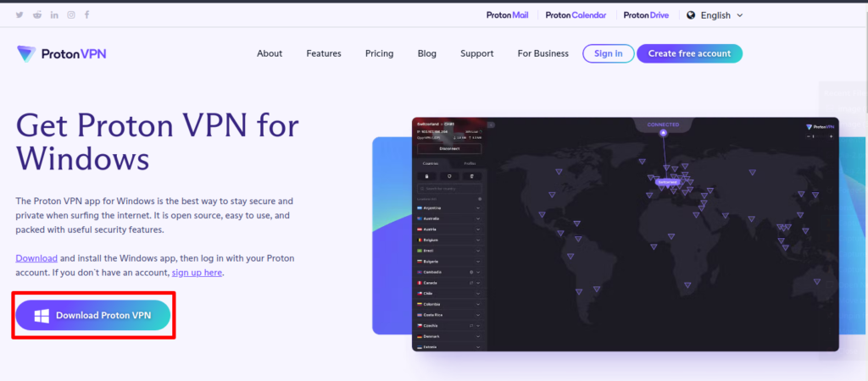Go to Proton Drive

(646, 15)
